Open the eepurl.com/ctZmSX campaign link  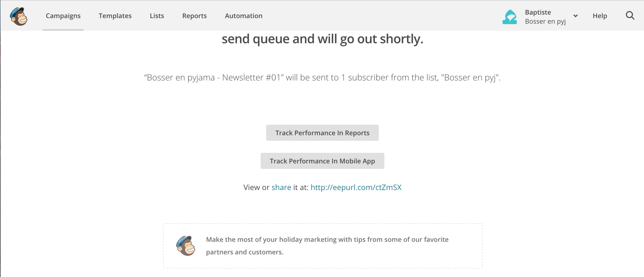tap(356, 187)
